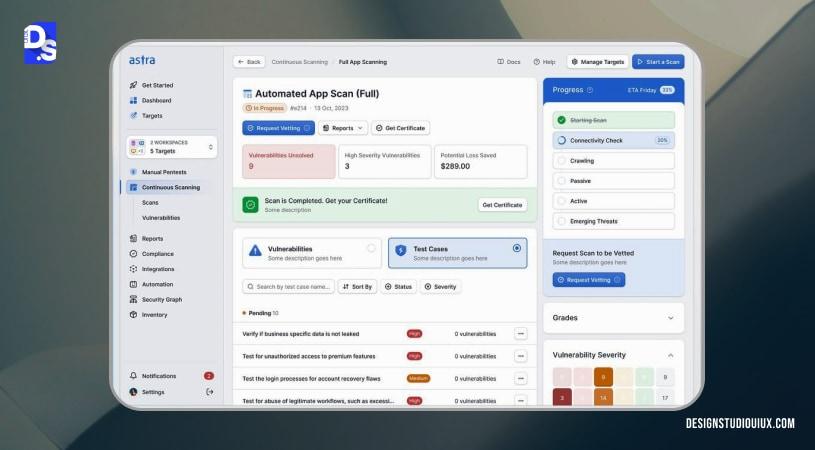Open more options for 'unauthorized access to premium features' row

tap(521, 356)
